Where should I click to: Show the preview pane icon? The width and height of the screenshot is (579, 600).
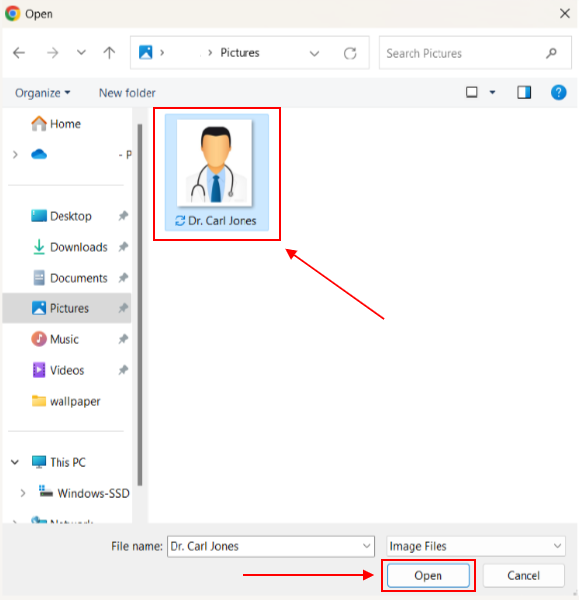point(524,93)
